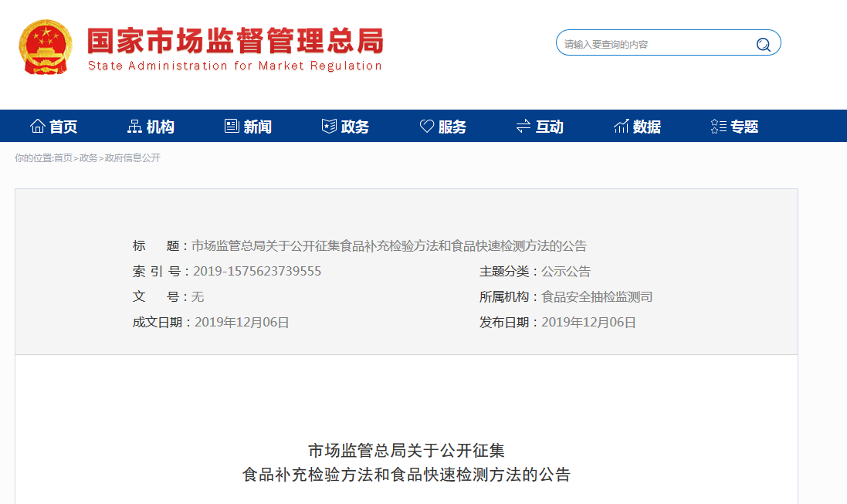This screenshot has width=847, height=504.
Task: Click the 索引号 label
Action: [157, 271]
